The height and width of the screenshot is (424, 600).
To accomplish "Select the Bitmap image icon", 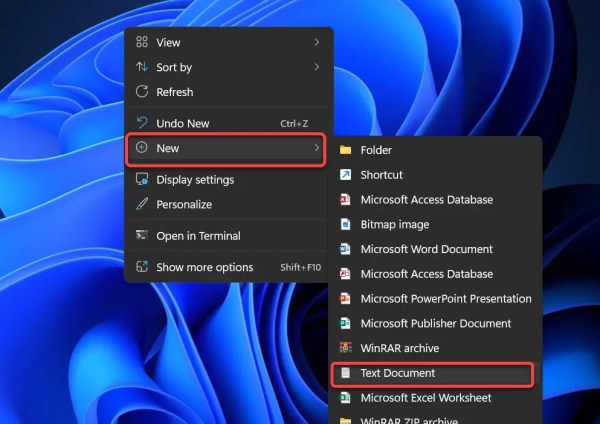I will pyautogui.click(x=345, y=225).
